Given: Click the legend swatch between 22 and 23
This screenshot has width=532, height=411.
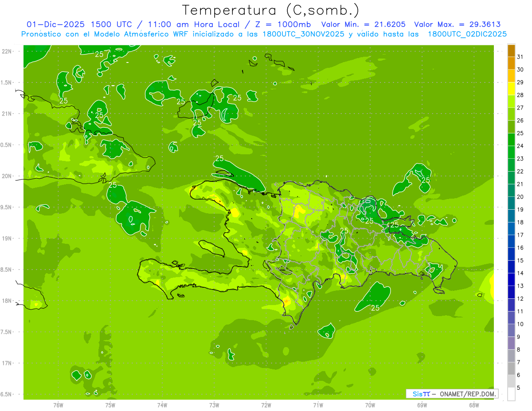Looking at the screenshot, I should click(x=511, y=165).
